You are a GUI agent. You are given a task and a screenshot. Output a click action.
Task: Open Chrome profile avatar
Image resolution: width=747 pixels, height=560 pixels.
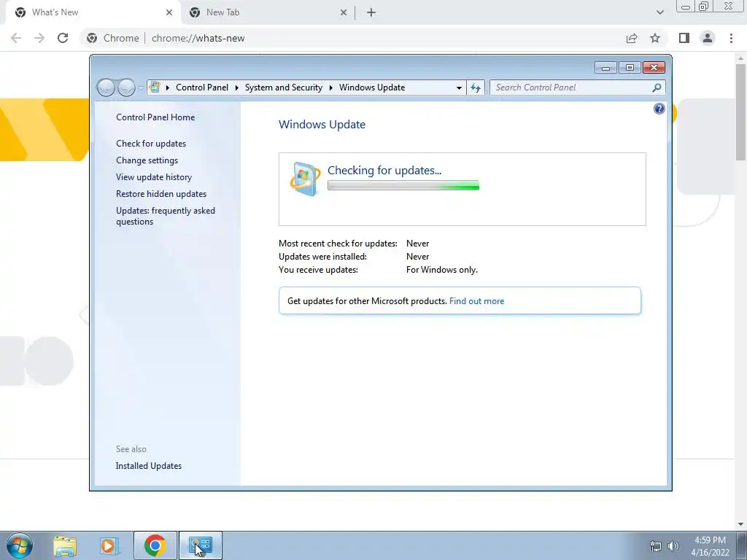click(708, 38)
